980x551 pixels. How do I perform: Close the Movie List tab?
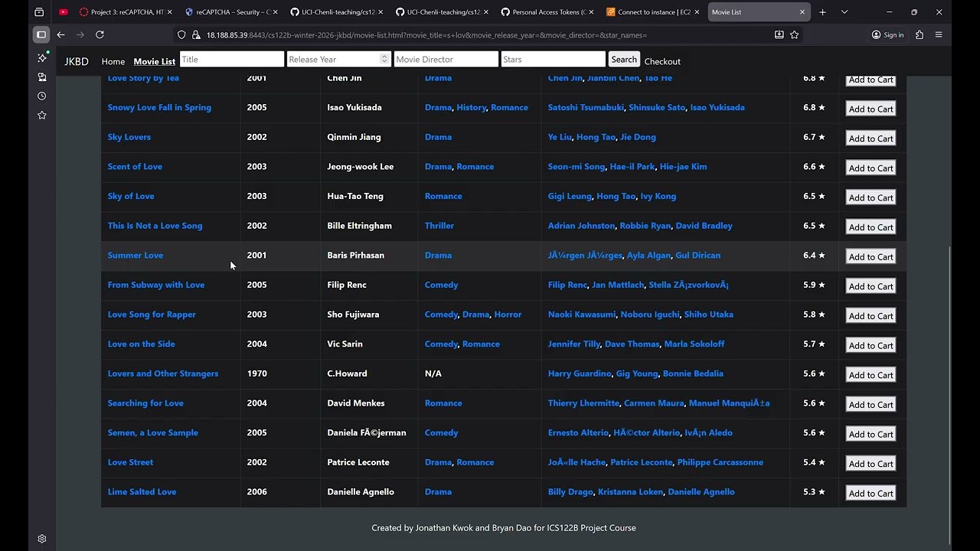[x=802, y=12]
